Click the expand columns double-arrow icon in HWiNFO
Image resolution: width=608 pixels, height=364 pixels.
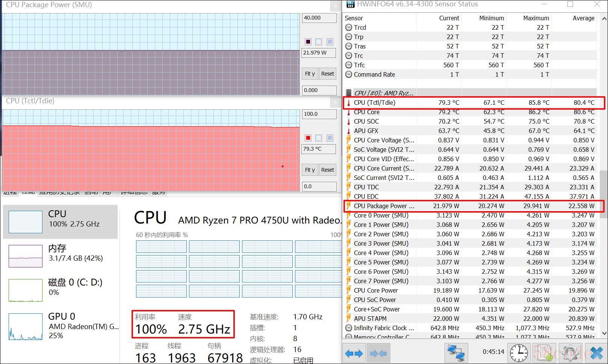point(354,353)
